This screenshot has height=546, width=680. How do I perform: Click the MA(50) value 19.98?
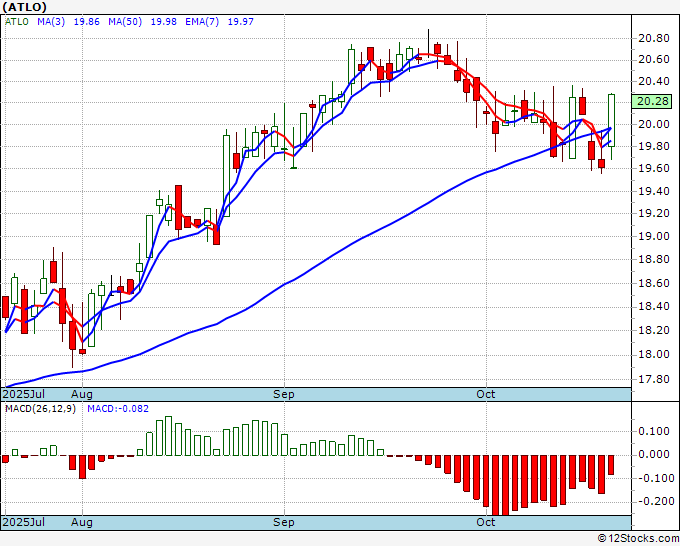pyautogui.click(x=163, y=22)
